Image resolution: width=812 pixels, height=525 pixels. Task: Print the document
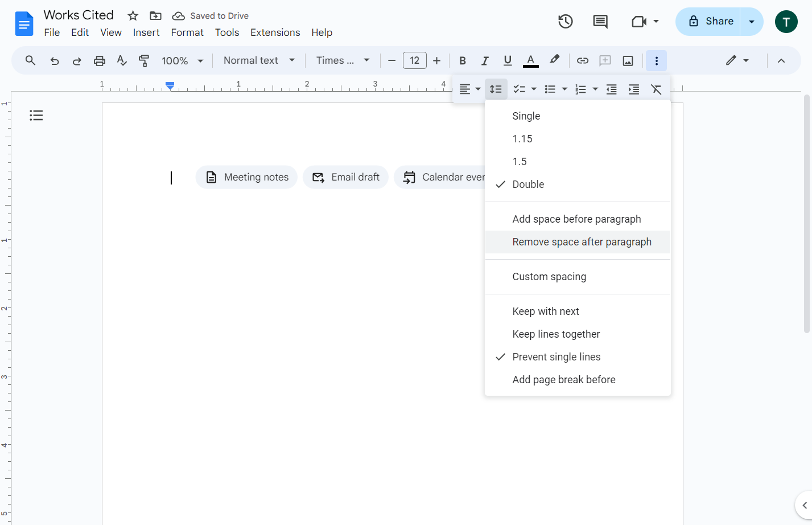[100, 60]
